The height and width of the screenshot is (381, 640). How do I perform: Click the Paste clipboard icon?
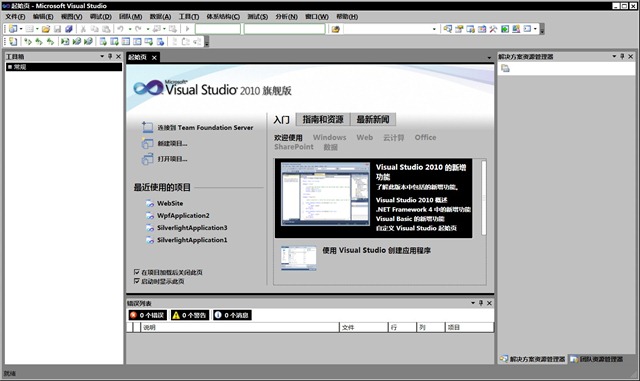(x=106, y=29)
